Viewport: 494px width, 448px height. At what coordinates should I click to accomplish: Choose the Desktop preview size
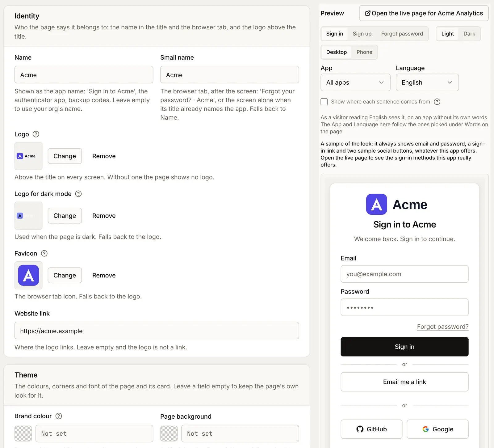click(336, 52)
